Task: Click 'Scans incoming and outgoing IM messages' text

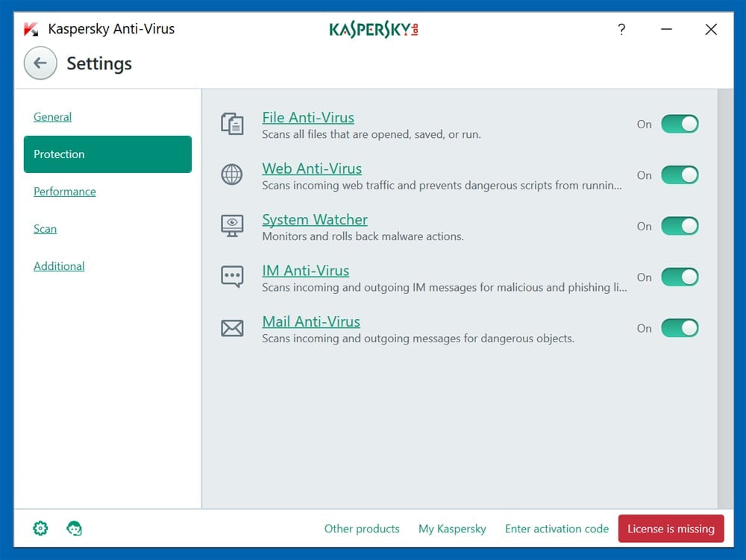Action: [445, 287]
